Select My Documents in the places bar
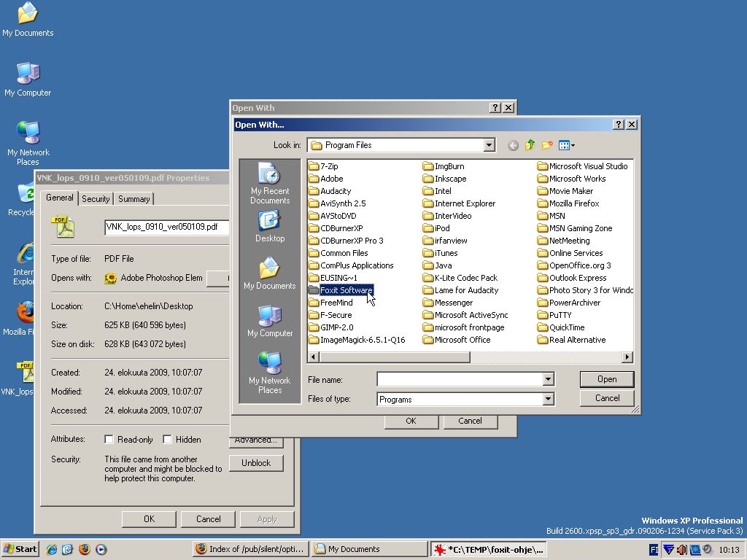The image size is (747, 560). [270, 273]
